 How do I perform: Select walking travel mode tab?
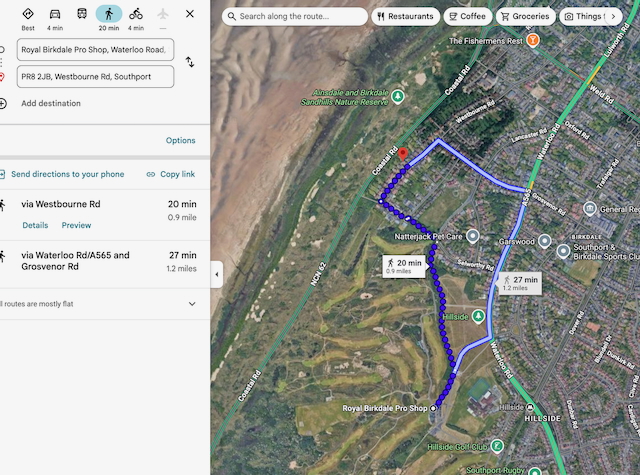tap(109, 14)
